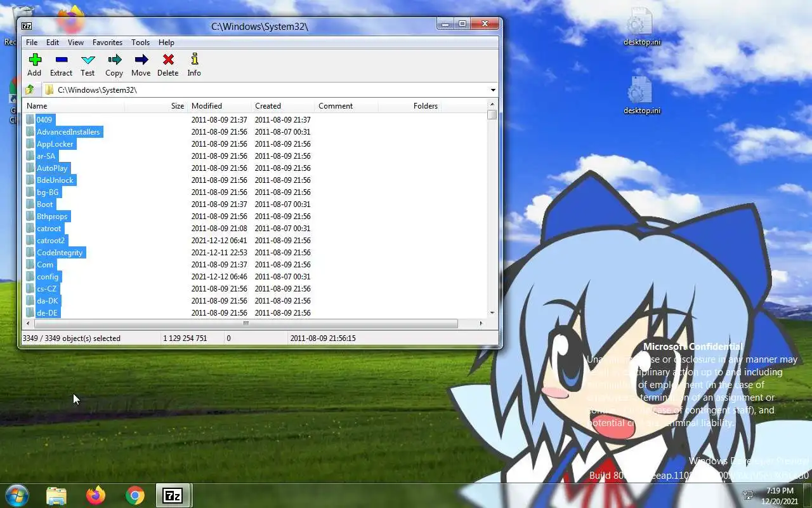Image resolution: width=812 pixels, height=508 pixels.
Task: Sort by the Name column header
Action: coord(74,106)
